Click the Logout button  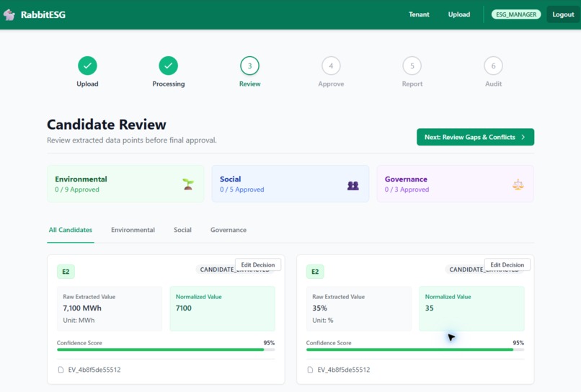pos(563,14)
